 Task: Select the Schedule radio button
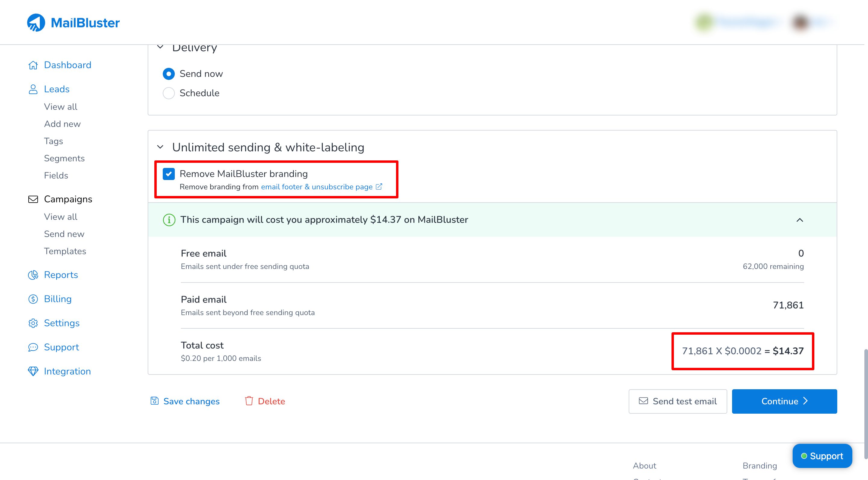pyautogui.click(x=168, y=93)
